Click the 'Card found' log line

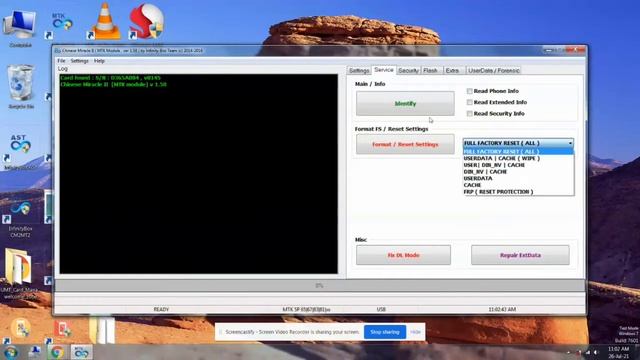tap(110, 78)
